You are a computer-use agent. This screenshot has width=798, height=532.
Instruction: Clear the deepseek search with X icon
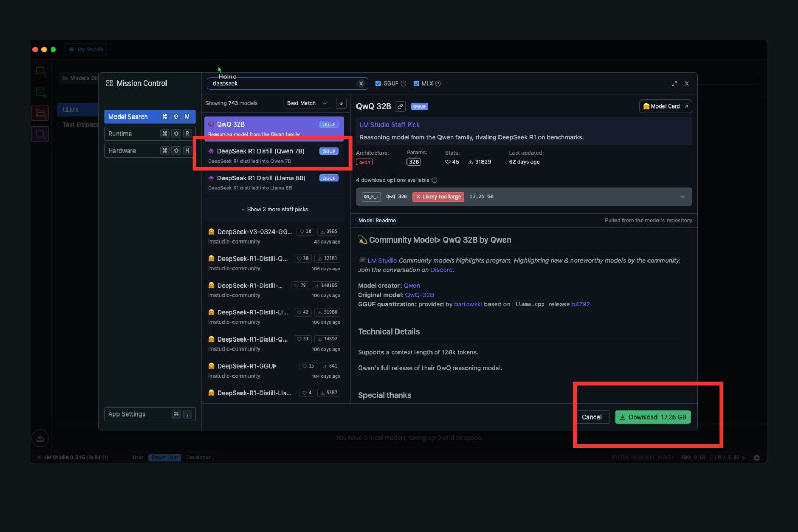(x=361, y=84)
